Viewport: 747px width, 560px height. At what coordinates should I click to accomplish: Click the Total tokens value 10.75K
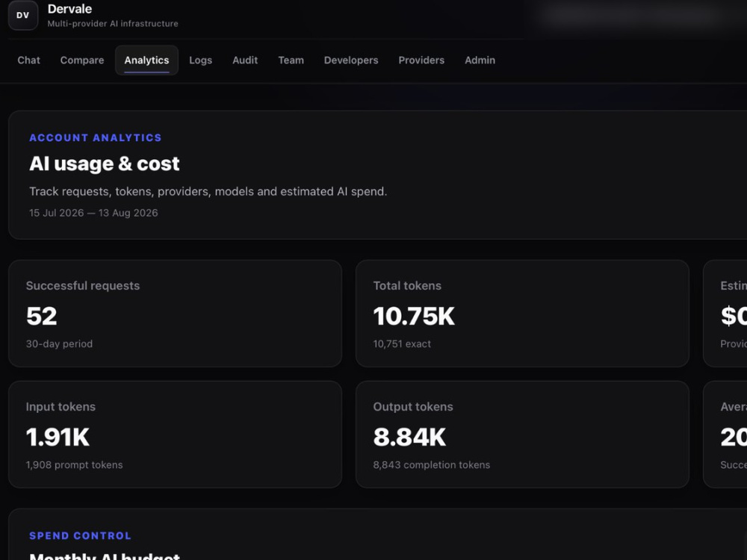tap(414, 316)
